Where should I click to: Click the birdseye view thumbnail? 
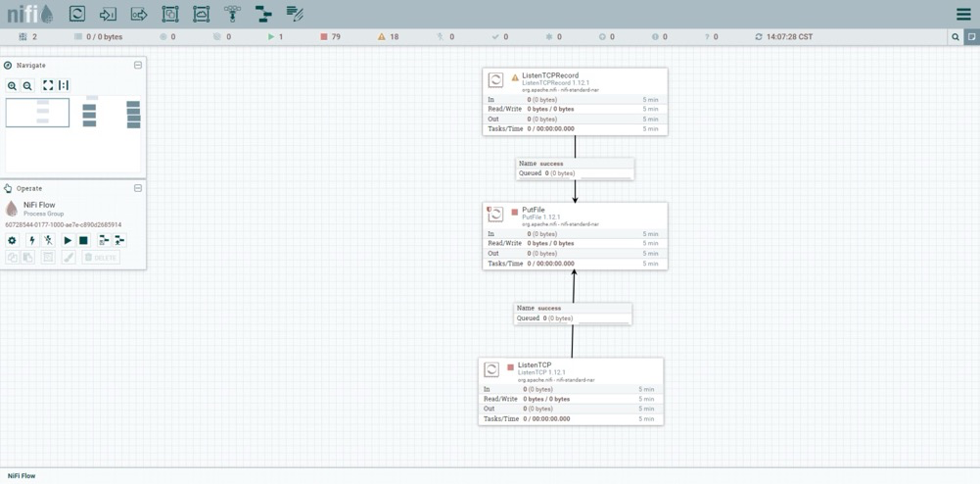tap(73, 134)
